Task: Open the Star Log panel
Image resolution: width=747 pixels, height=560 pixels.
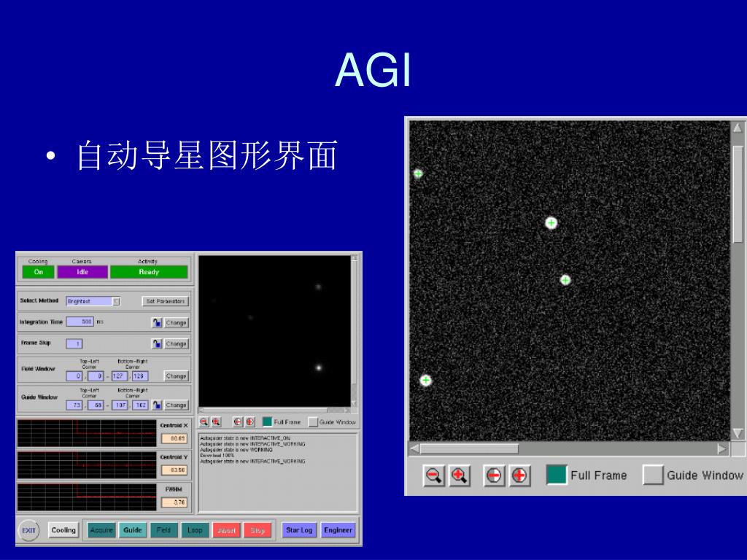Action: [299, 530]
